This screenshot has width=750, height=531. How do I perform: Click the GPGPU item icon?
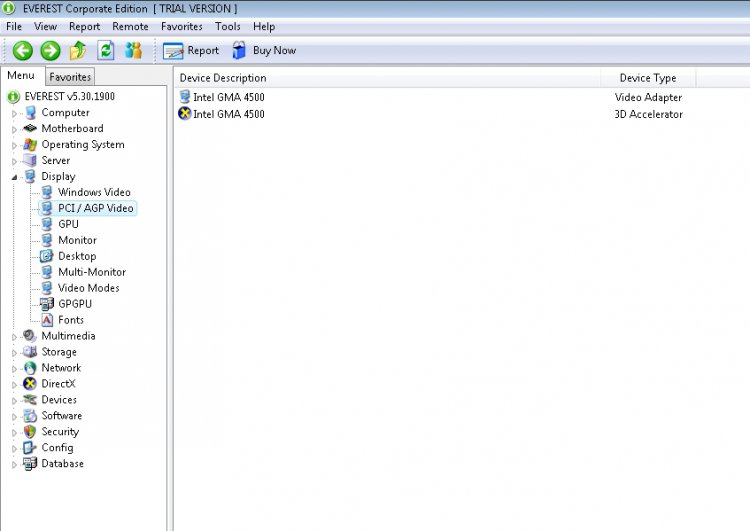(x=46, y=304)
